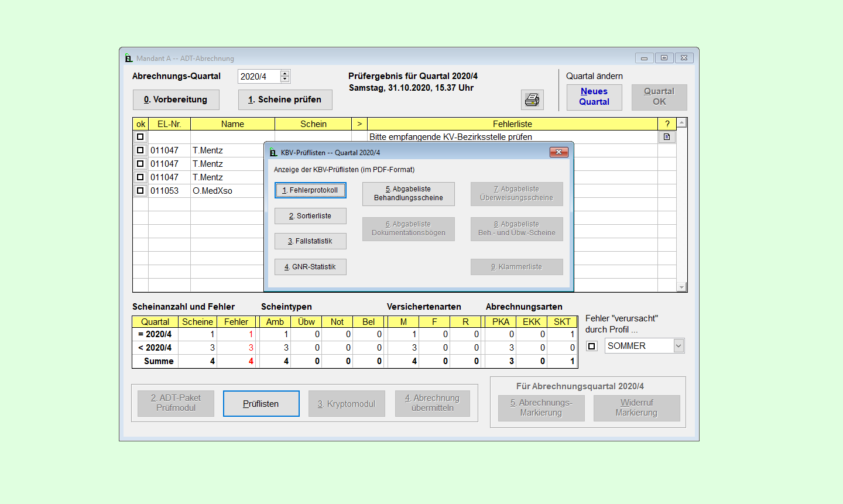The image size is (843, 504).
Task: Open document icon in Fehlerliste row
Action: [667, 137]
